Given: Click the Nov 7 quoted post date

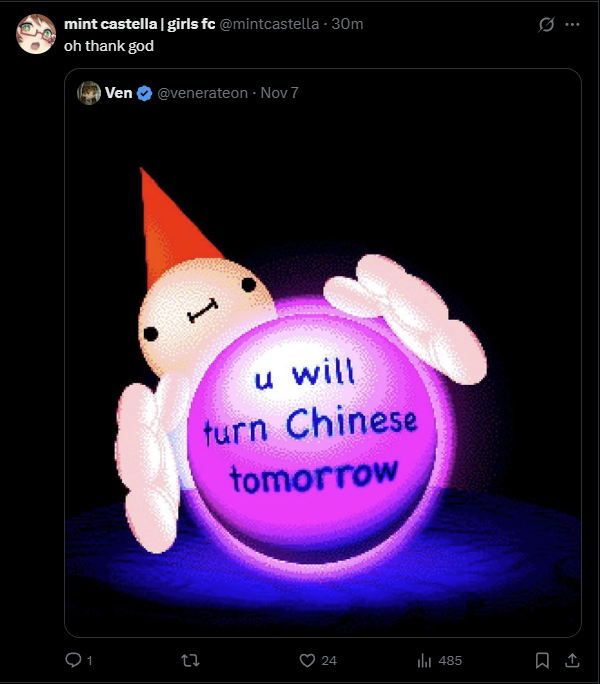Looking at the screenshot, I should pyautogui.click(x=279, y=93).
